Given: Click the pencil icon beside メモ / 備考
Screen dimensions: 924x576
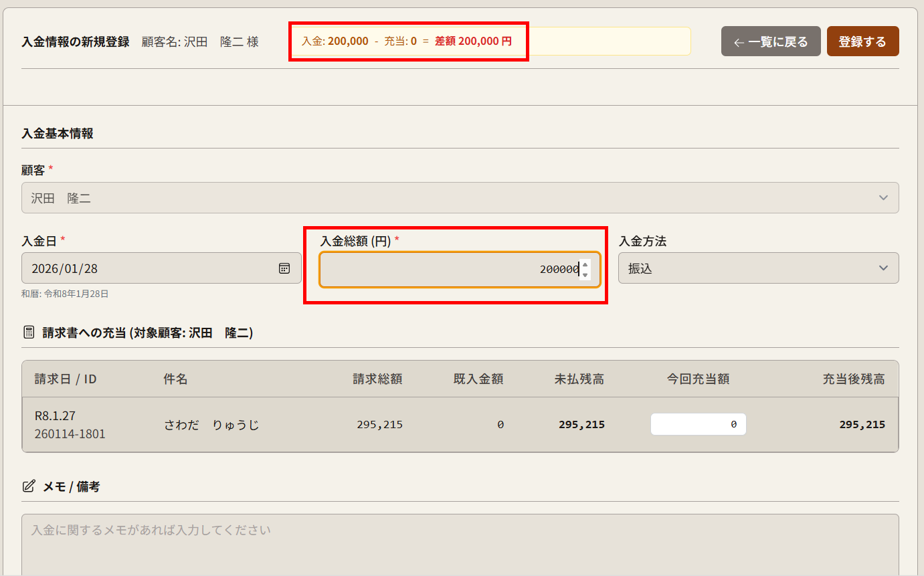Looking at the screenshot, I should tap(29, 486).
